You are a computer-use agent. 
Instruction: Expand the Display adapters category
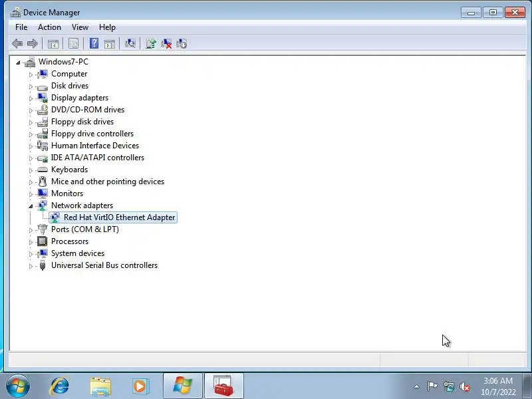click(x=31, y=98)
